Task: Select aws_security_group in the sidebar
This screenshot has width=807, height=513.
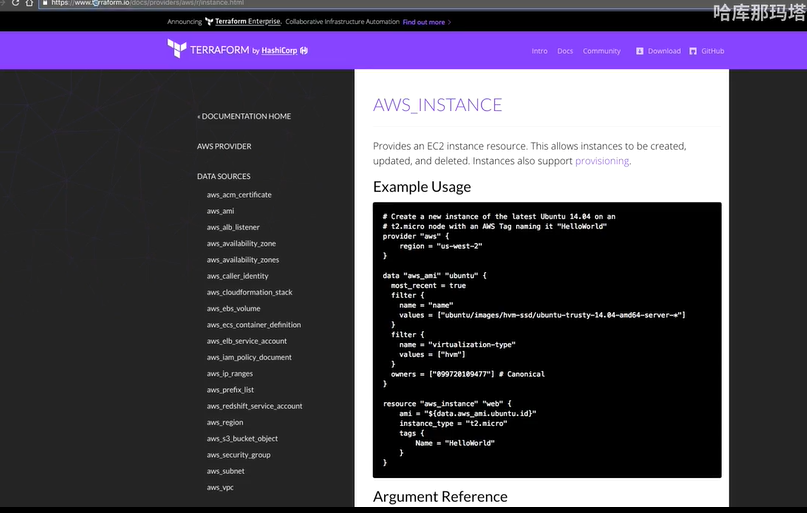Action: pos(238,455)
